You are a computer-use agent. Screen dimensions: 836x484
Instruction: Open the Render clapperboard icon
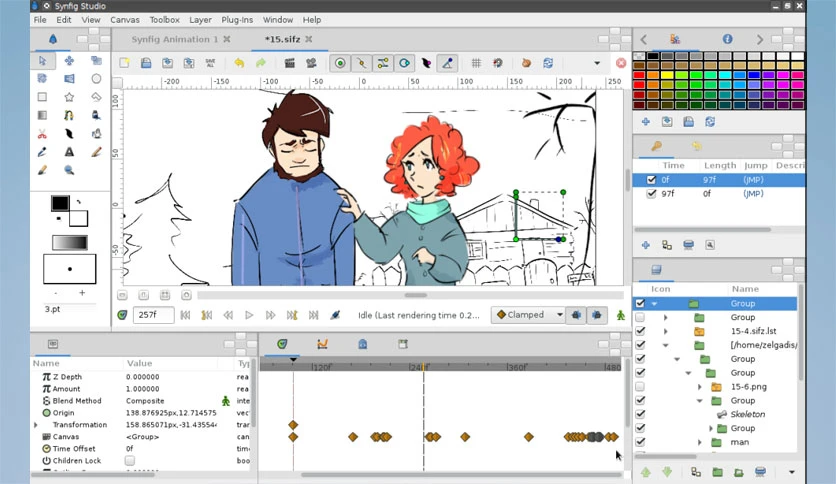click(290, 63)
